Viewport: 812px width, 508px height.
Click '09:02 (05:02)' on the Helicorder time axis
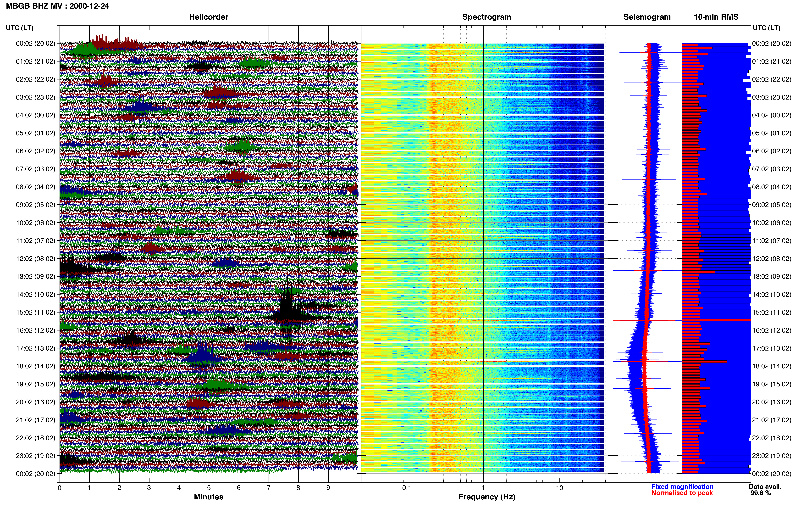(x=35, y=205)
